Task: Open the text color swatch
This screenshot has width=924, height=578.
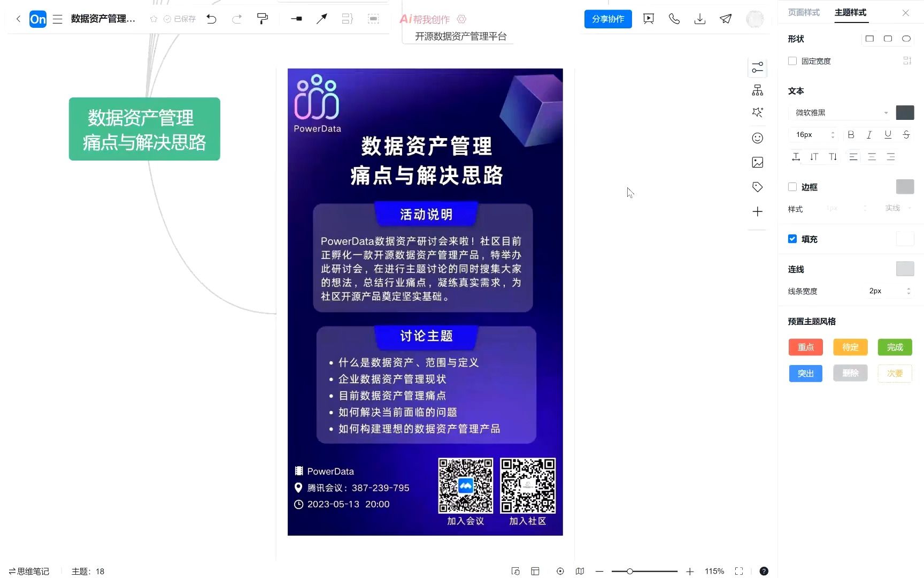Action: pos(905,112)
